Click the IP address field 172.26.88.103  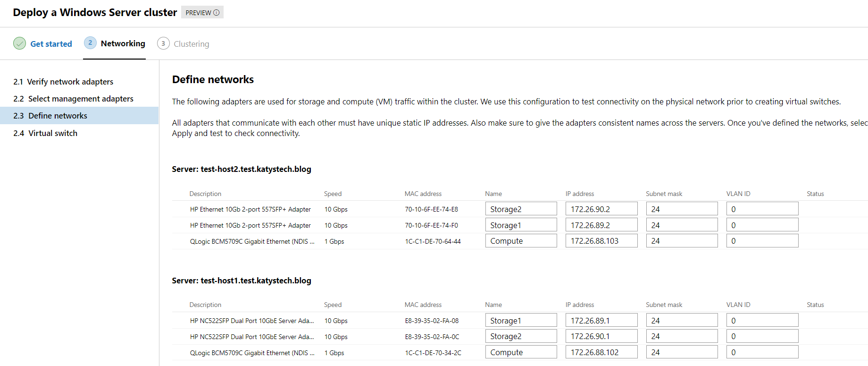[x=601, y=241]
